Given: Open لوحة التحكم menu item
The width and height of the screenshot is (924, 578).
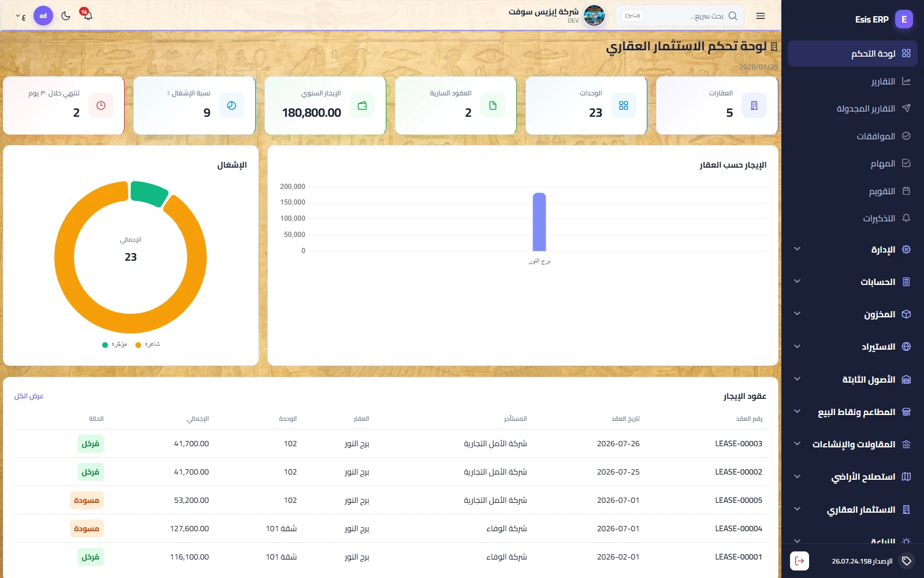Looking at the screenshot, I should point(852,53).
